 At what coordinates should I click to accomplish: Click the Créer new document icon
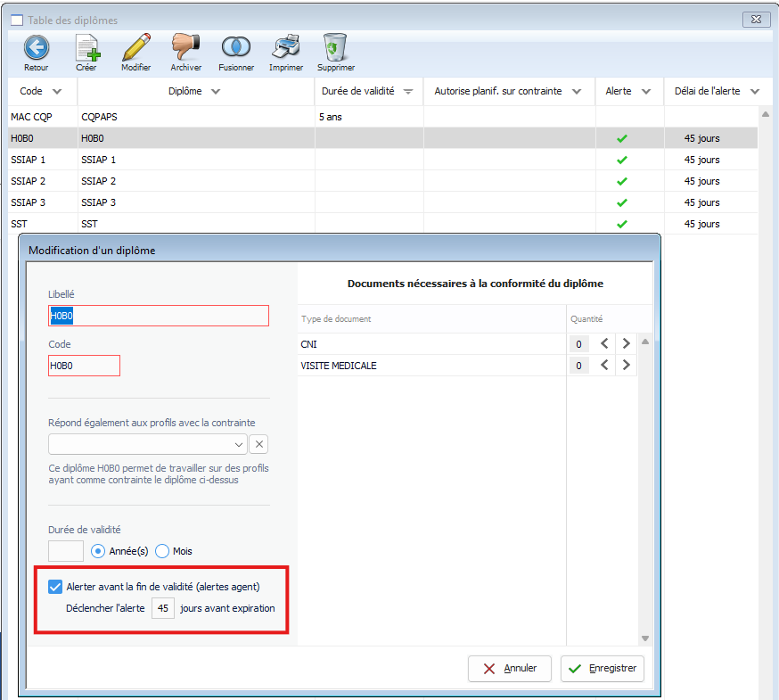[x=86, y=48]
